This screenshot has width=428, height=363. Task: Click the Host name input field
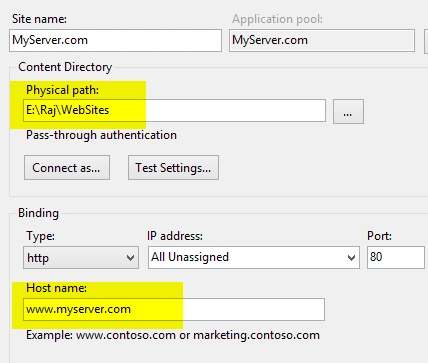coord(174,309)
